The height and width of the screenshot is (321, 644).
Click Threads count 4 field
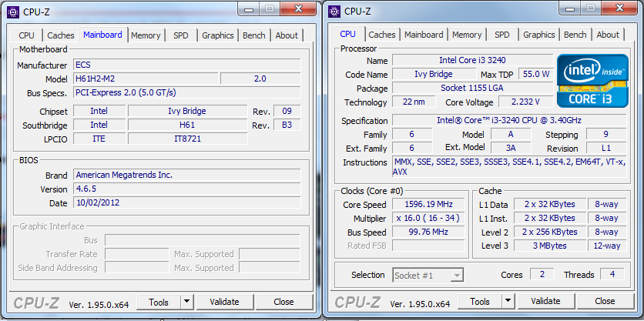tap(612, 274)
